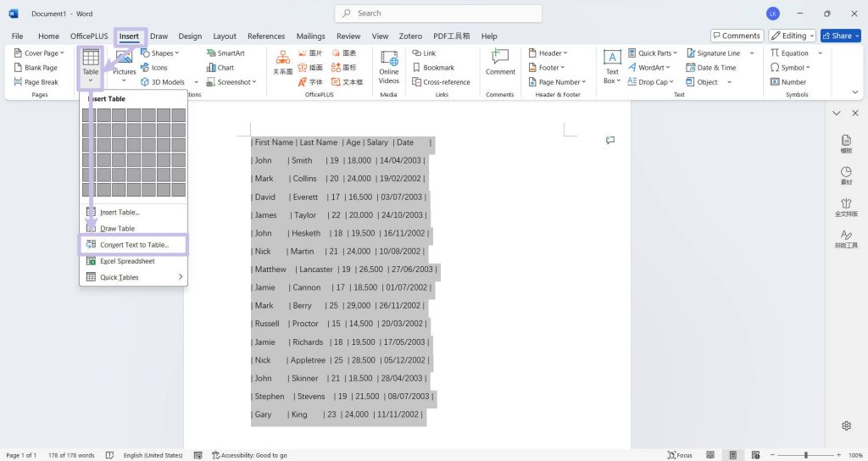Open the Editing mode dropdown

(x=793, y=36)
